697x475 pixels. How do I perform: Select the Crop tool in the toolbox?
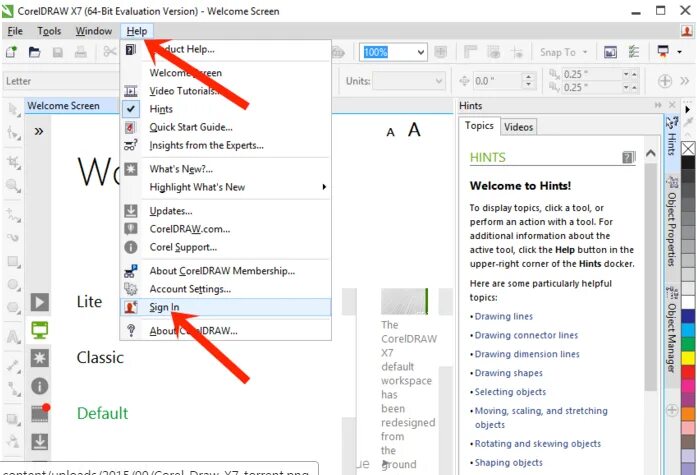point(13,163)
